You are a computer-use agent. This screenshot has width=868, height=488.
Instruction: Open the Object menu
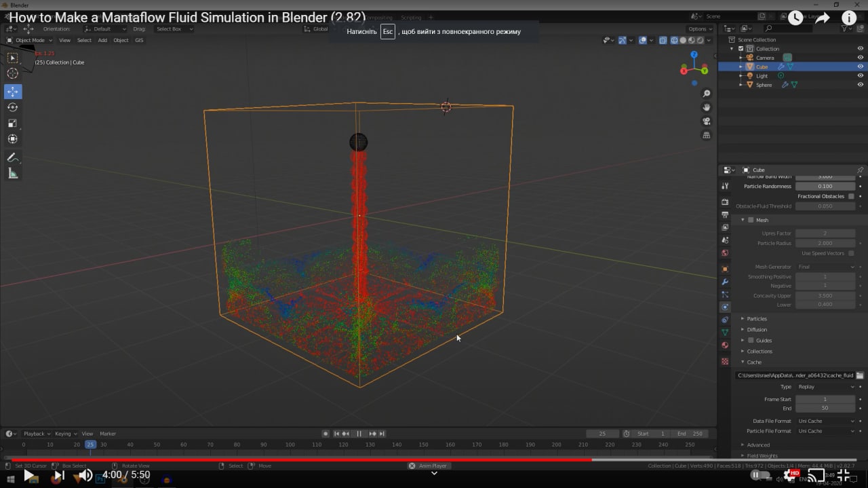click(x=121, y=40)
